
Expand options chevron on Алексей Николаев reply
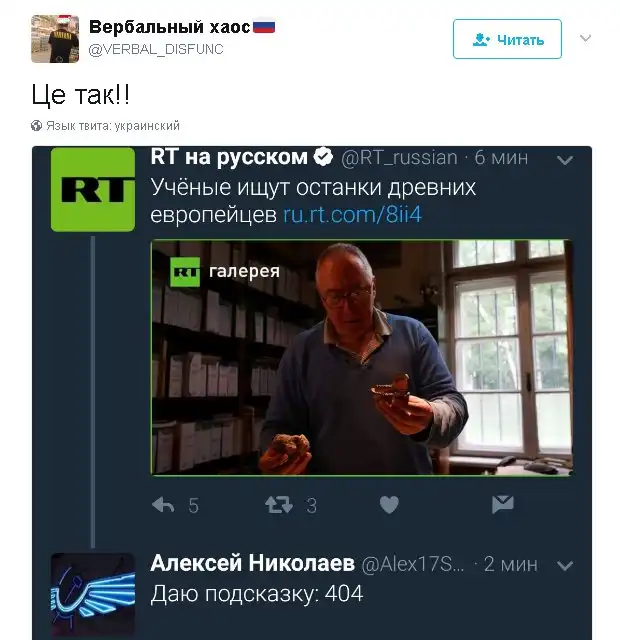pyautogui.click(x=565, y=566)
